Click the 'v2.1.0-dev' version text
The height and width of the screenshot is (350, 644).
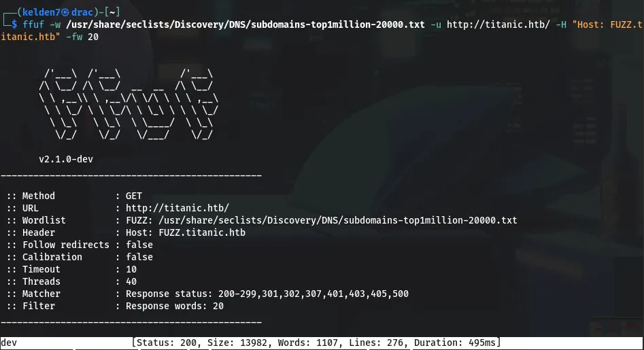click(66, 159)
